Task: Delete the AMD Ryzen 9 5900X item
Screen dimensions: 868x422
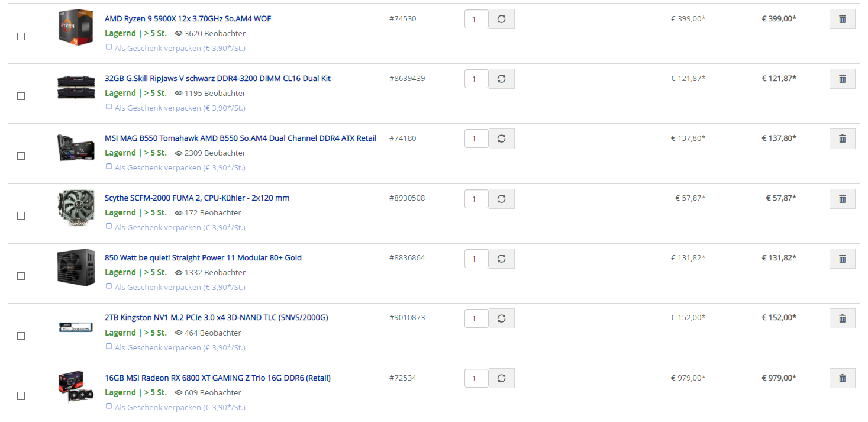Action: pos(842,19)
